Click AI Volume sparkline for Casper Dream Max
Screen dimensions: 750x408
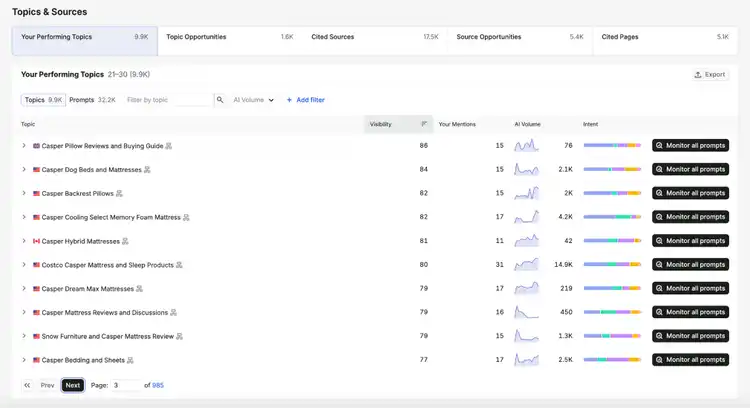click(x=526, y=288)
